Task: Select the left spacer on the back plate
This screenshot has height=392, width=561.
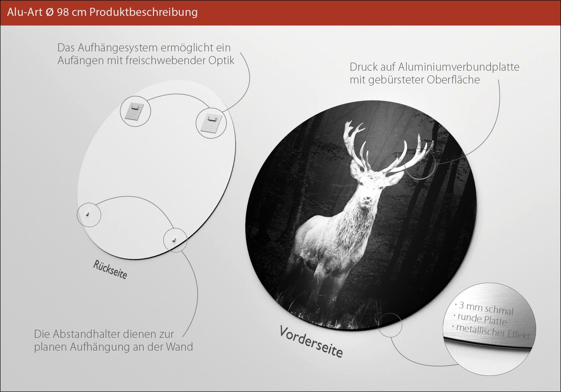Action: click(x=89, y=214)
